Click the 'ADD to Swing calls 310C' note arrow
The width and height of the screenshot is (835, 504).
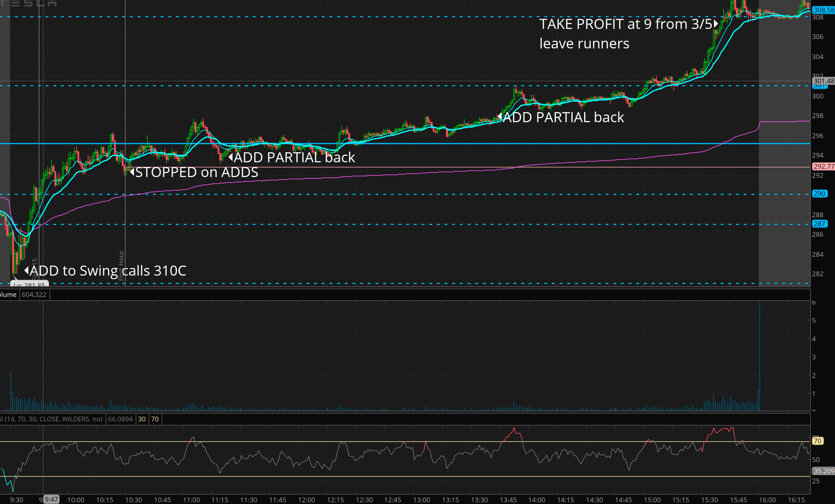click(x=27, y=271)
